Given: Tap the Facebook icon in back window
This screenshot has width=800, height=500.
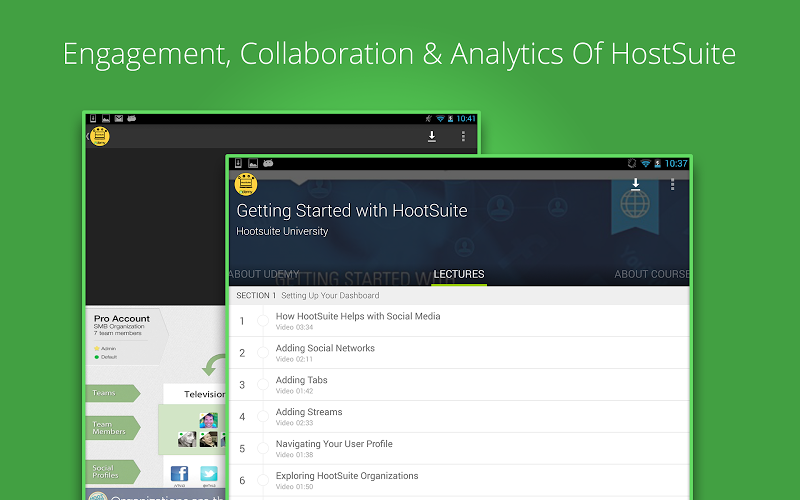Looking at the screenshot, I should 179,473.
